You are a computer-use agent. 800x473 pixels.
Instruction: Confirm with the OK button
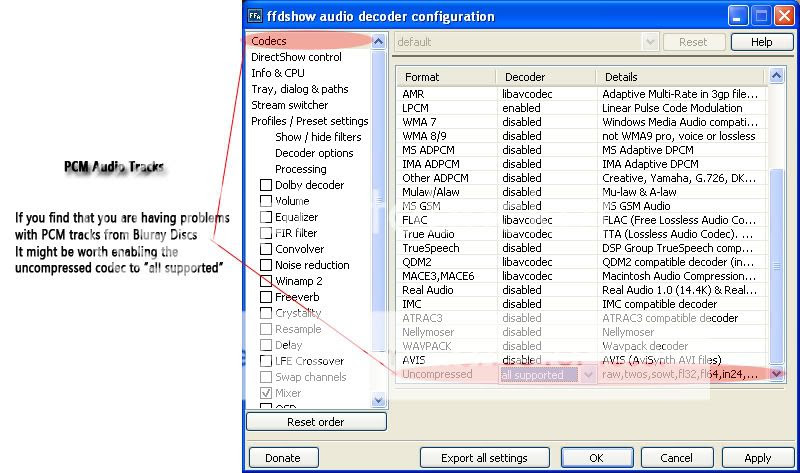point(596,458)
